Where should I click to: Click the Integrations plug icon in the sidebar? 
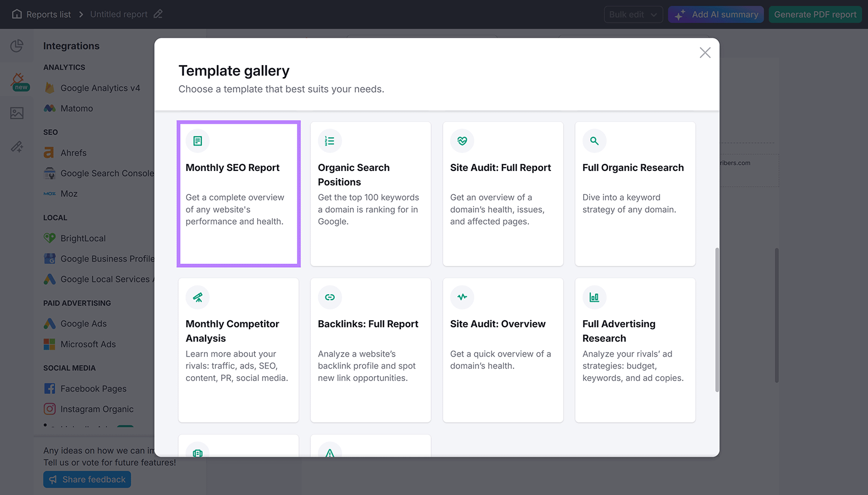[17, 80]
